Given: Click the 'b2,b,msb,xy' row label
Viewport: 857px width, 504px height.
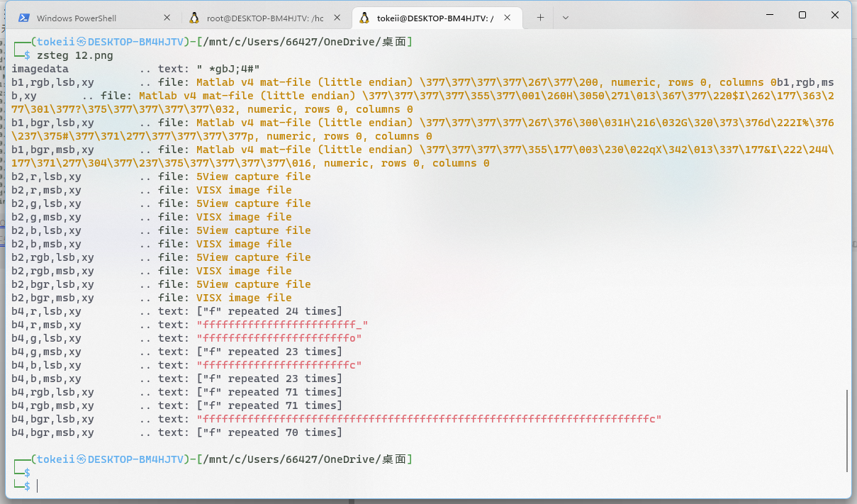Looking at the screenshot, I should click(x=46, y=244).
